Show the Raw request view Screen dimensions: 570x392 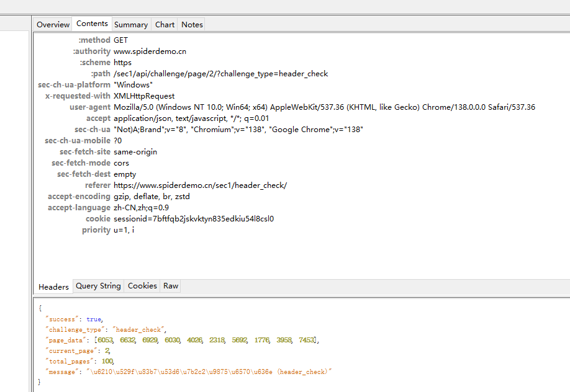click(x=171, y=286)
